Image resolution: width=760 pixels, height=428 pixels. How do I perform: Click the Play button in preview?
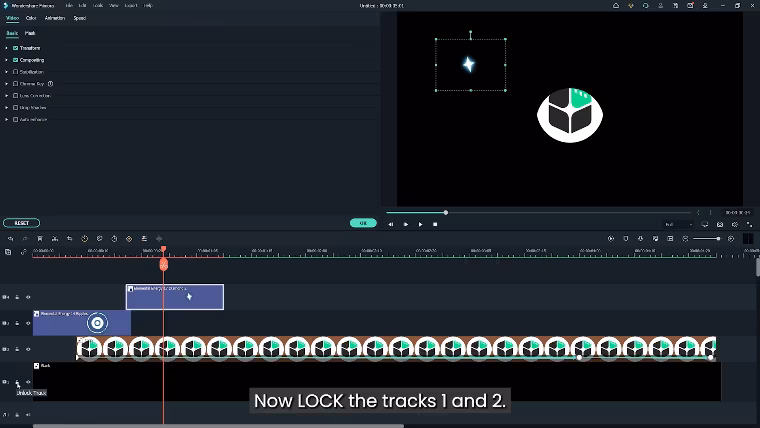[x=420, y=224]
